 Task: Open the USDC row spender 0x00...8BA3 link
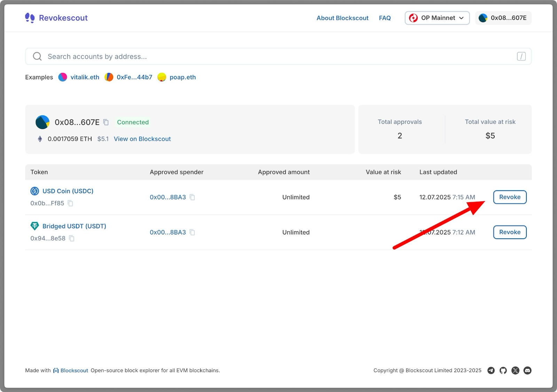(x=168, y=197)
